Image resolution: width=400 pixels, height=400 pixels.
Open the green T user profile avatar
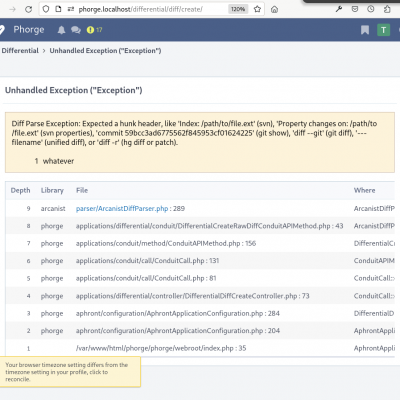383,30
